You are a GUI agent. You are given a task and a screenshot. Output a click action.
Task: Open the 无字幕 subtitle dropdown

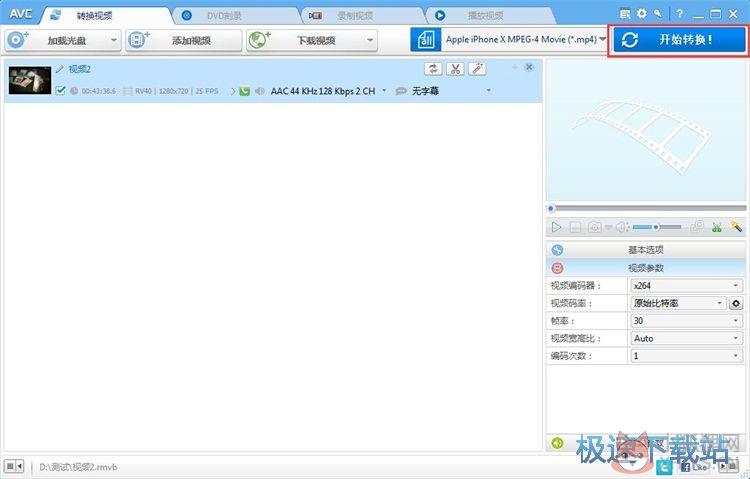click(x=488, y=90)
